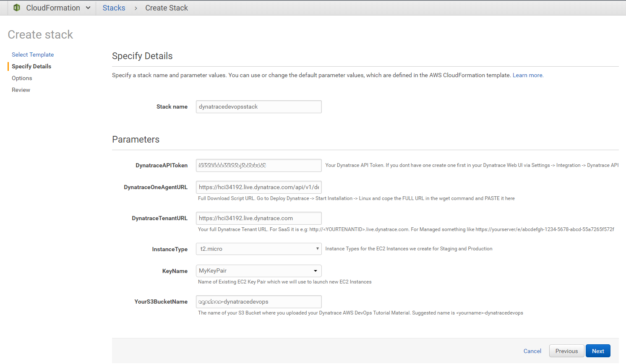Screen dimensions: 626x364
Task: Go to the Options step
Action: click(x=22, y=78)
